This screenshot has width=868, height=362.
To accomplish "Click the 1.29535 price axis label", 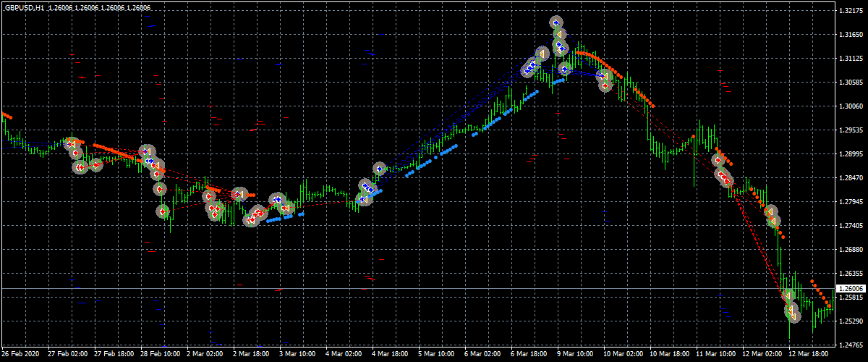I will [x=850, y=130].
